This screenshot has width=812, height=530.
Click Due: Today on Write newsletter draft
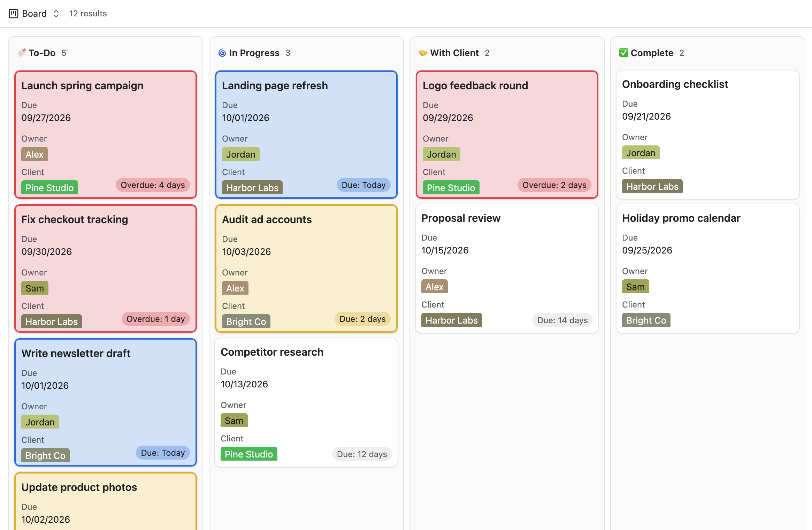pyautogui.click(x=163, y=453)
